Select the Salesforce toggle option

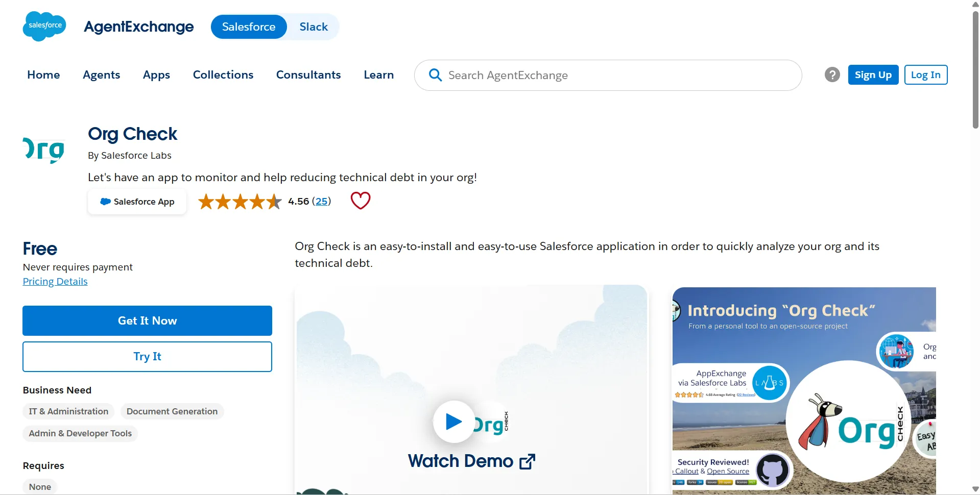(249, 27)
